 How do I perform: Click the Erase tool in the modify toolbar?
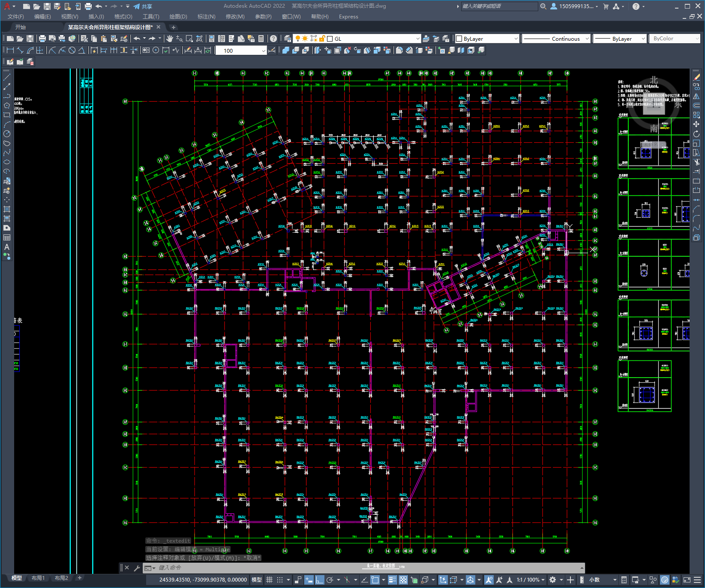[x=696, y=78]
